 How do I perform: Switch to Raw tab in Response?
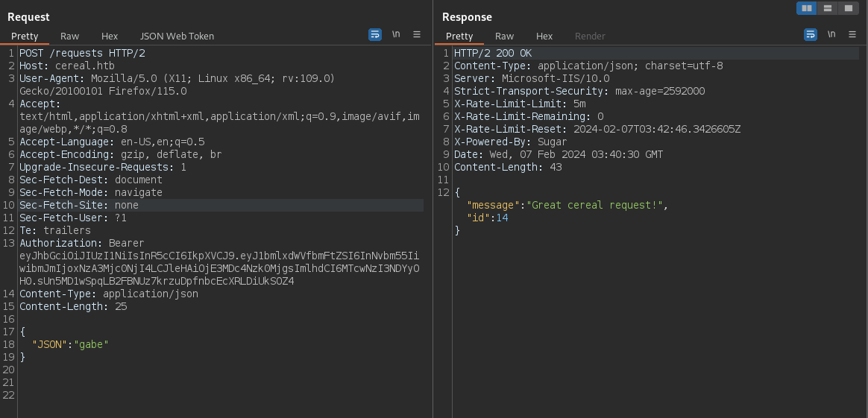(504, 36)
